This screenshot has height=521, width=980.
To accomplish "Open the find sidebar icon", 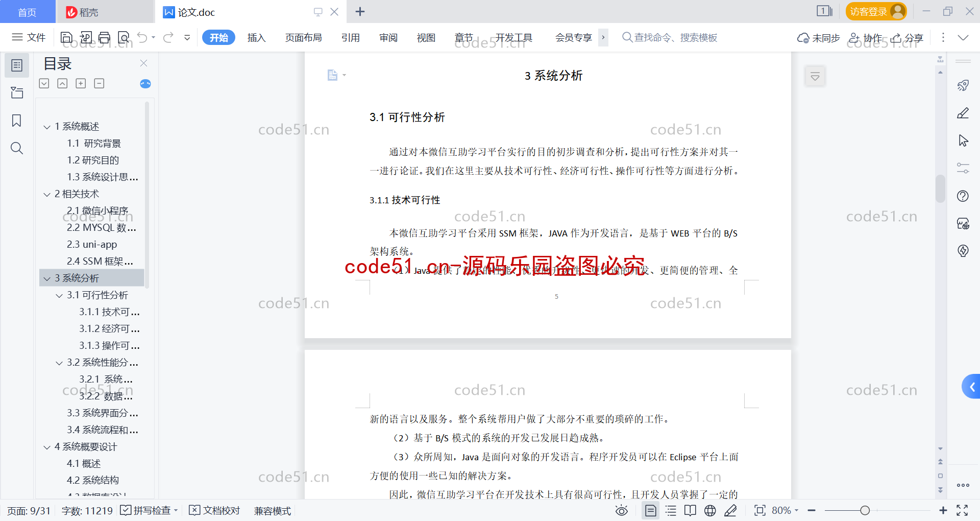I will 17,148.
